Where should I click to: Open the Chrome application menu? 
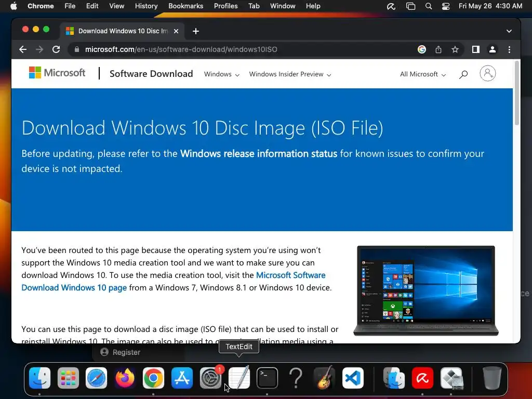pyautogui.click(x=41, y=6)
